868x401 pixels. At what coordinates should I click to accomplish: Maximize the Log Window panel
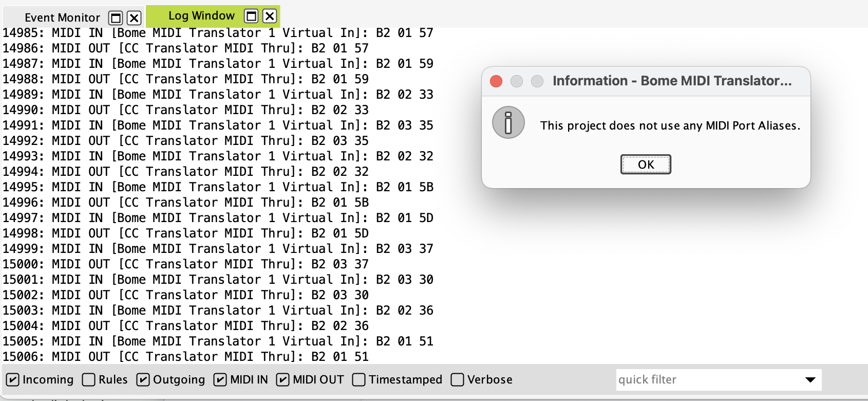pyautogui.click(x=251, y=16)
